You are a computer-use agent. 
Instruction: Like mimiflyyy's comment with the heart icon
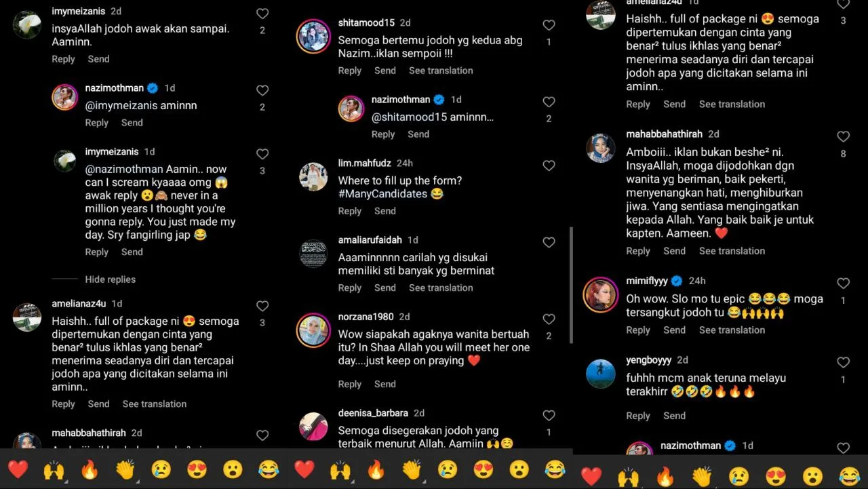(843, 283)
